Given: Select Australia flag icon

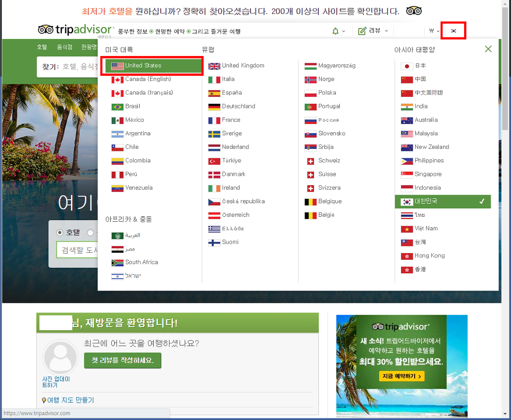Looking at the screenshot, I should pos(407,120).
